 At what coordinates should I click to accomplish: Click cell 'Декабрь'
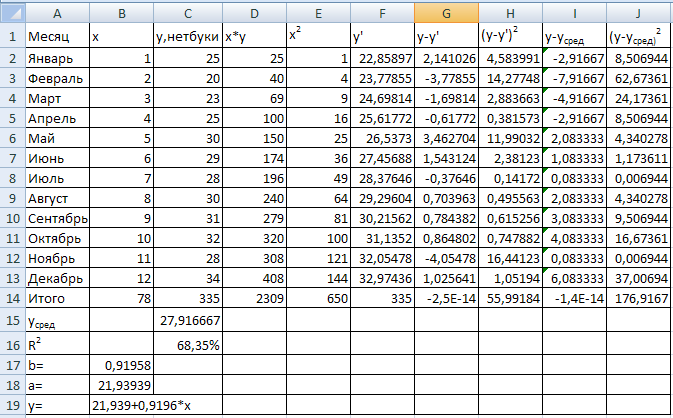[58, 278]
